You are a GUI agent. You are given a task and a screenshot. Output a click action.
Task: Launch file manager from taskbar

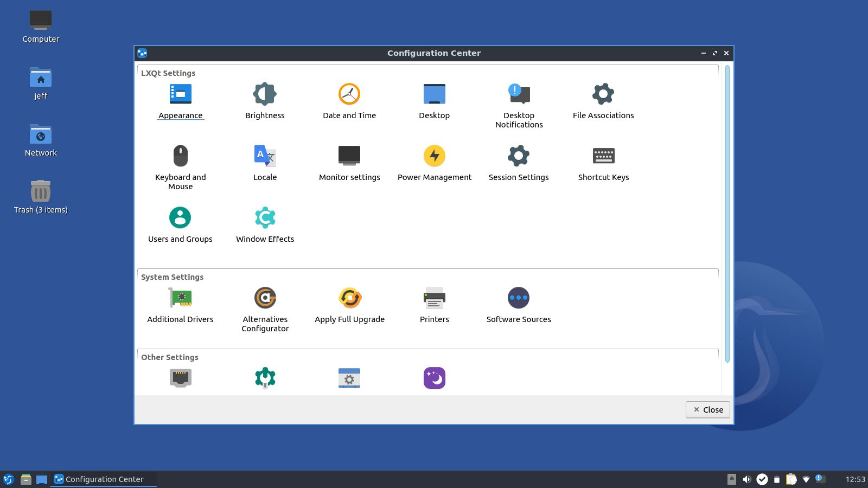click(25, 479)
